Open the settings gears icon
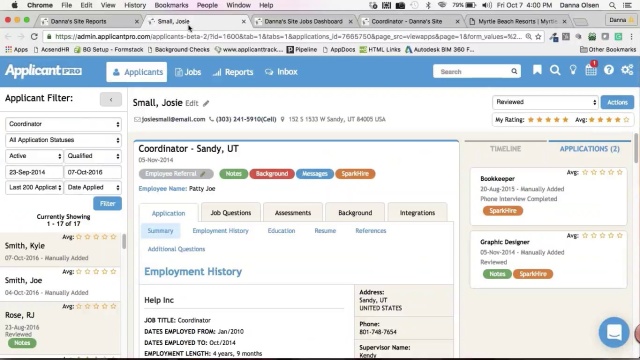Screen dimensions: 640x360 point(627,70)
